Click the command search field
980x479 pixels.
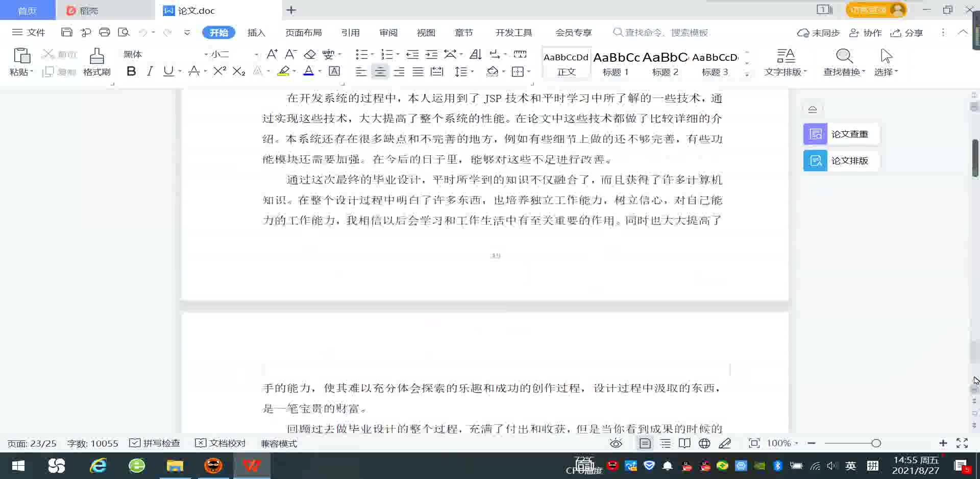click(x=661, y=32)
